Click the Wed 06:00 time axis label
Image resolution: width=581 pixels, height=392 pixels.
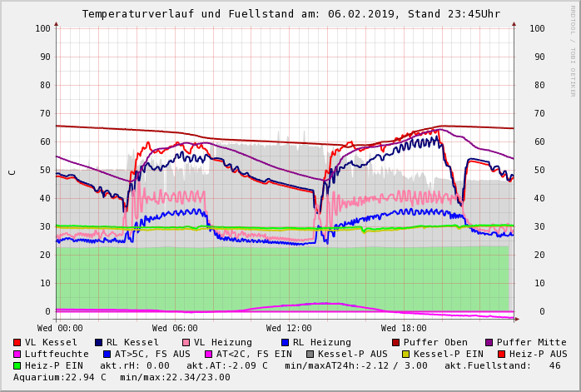(x=175, y=328)
